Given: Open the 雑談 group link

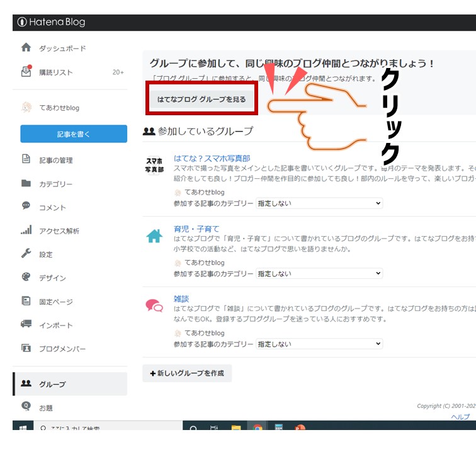Looking at the screenshot, I should click(x=181, y=298).
